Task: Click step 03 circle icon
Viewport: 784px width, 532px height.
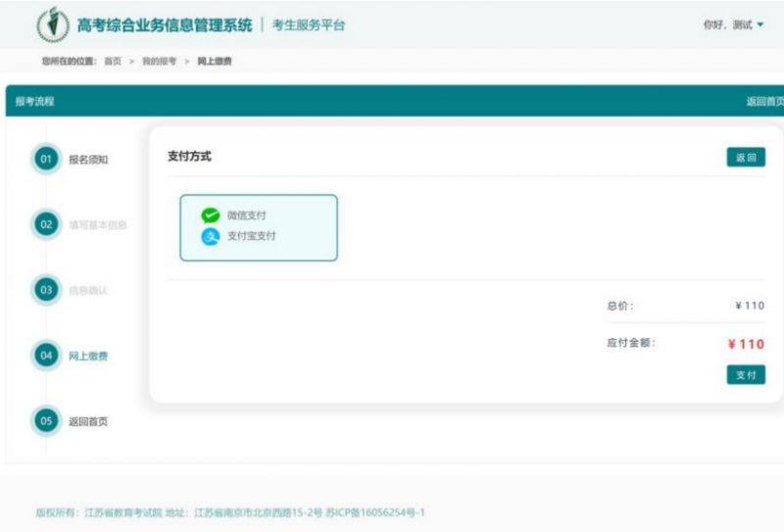Action: (46, 290)
